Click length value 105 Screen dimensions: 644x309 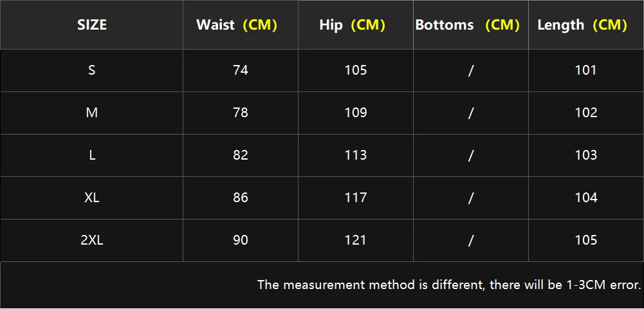pyautogui.click(x=586, y=240)
